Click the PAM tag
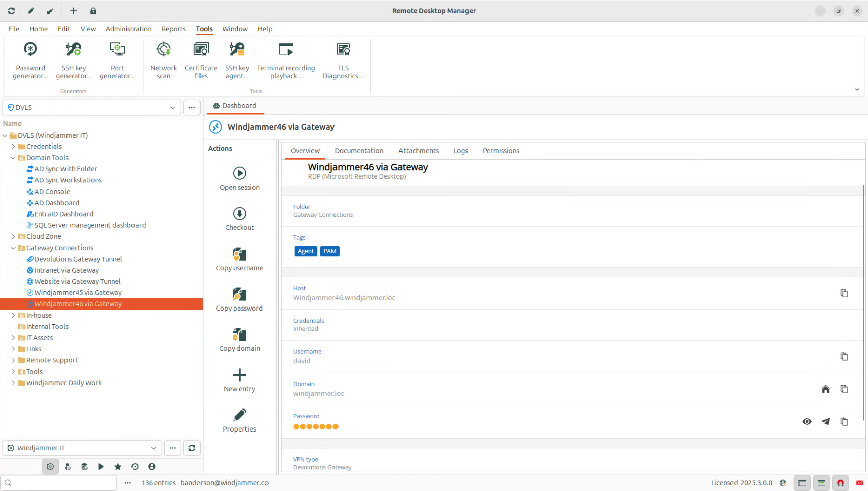The image size is (868, 491). point(329,251)
